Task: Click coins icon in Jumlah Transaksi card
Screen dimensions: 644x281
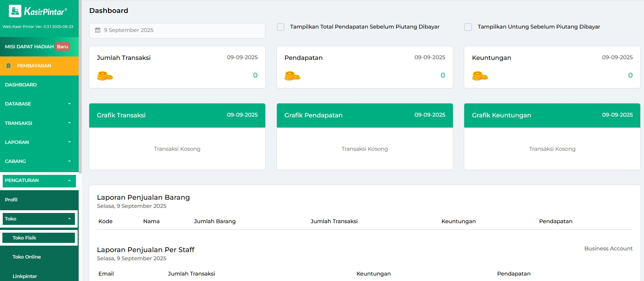Action: [x=105, y=76]
